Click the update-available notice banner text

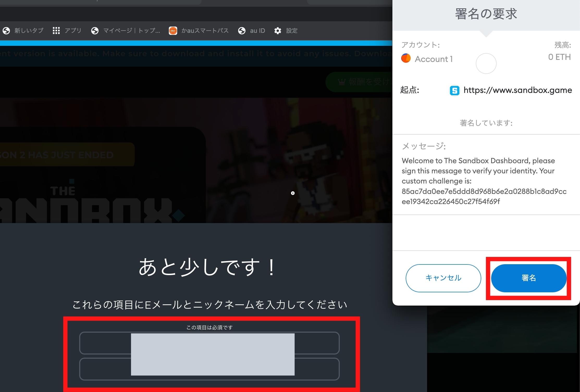[x=196, y=54]
